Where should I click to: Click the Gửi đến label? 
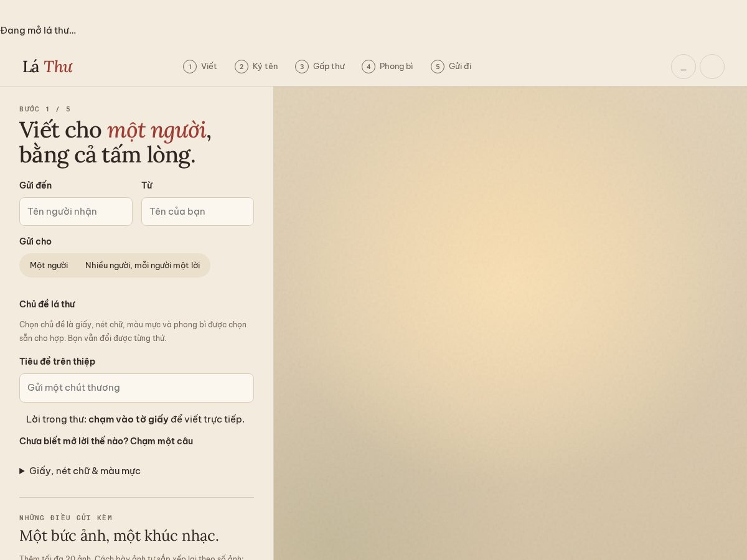click(x=35, y=185)
